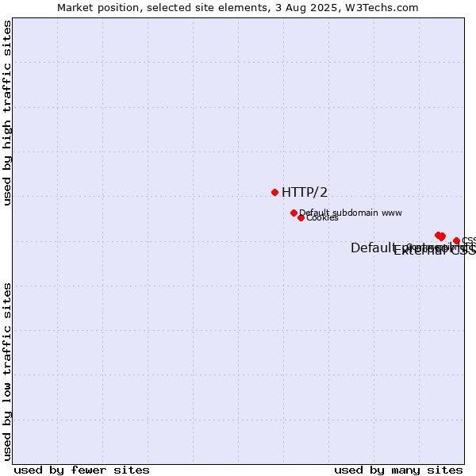Click the chart title mentioning W3Techs.com

pyautogui.click(x=238, y=8)
